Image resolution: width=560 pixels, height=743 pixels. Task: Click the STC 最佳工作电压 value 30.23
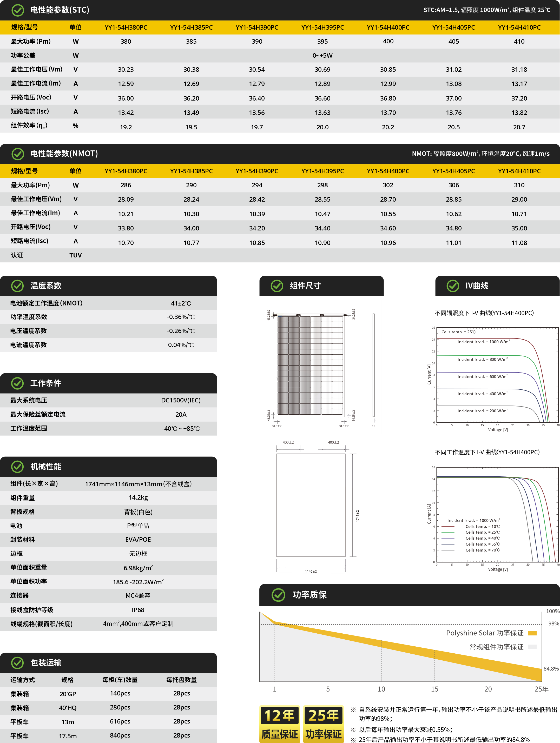[126, 70]
